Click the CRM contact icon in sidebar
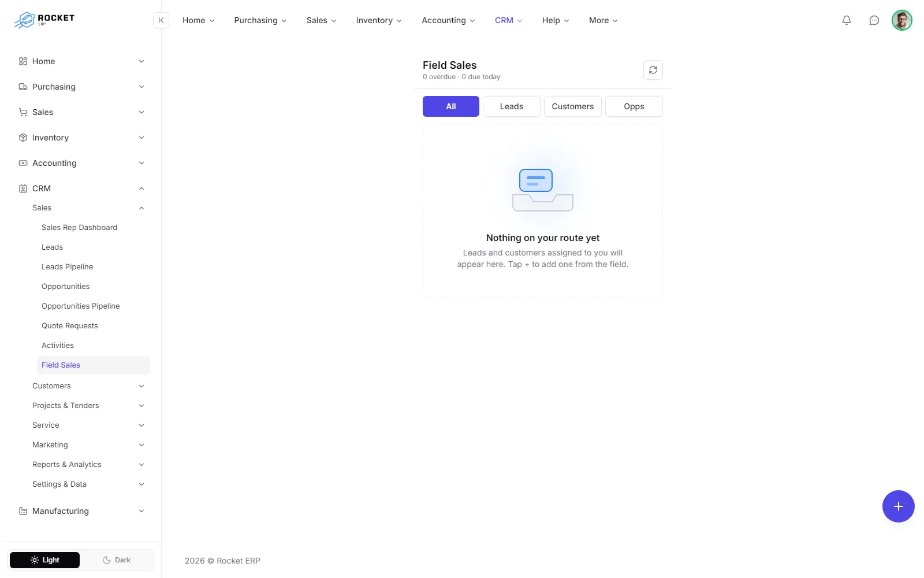Screen dimensions: 924x578 coord(23,188)
